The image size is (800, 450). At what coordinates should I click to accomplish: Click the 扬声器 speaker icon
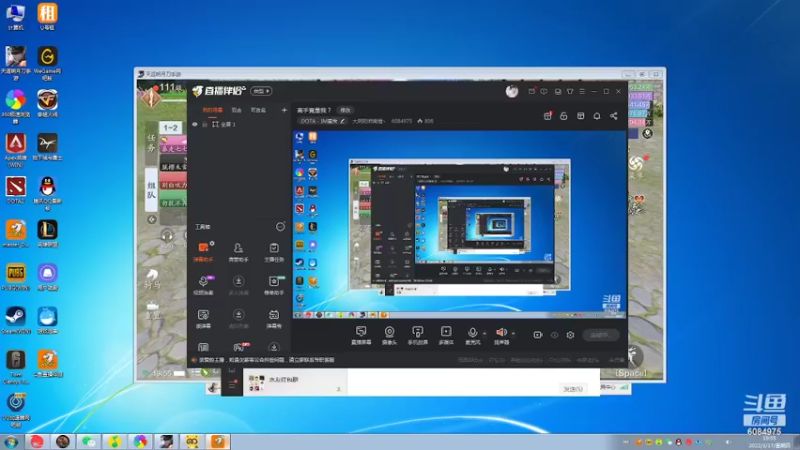(502, 335)
